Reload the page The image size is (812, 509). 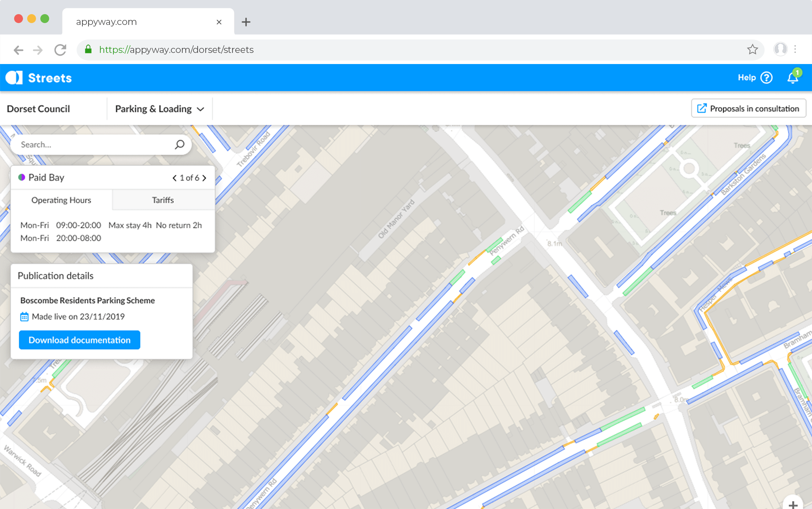click(x=61, y=50)
